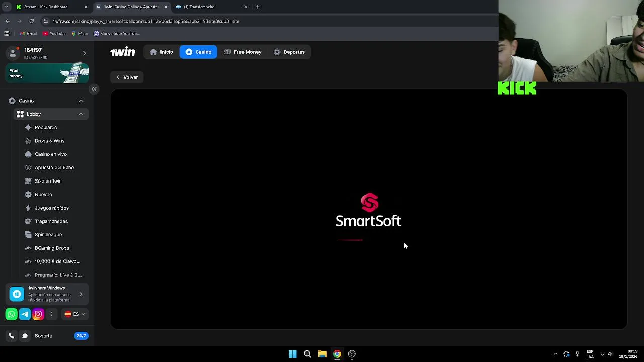
Task: Close the Kick Dashboard browser tab
Action: coord(86,7)
